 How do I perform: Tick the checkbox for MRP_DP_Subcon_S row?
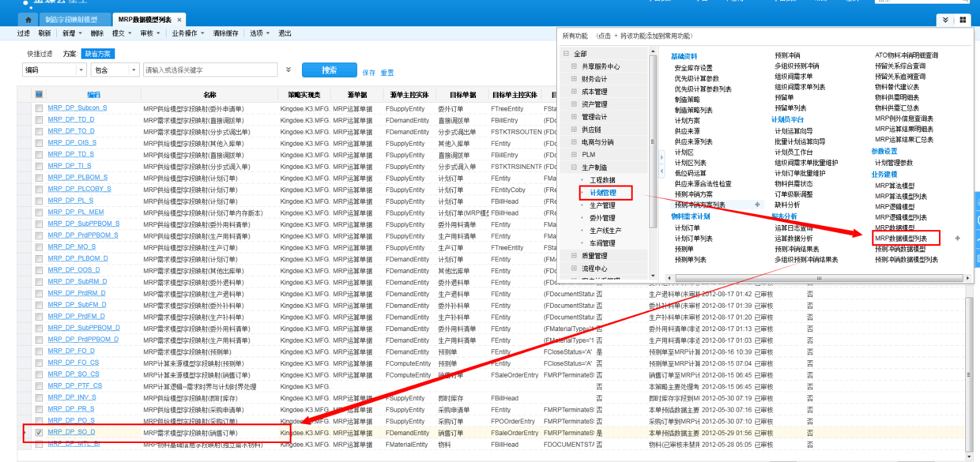(39, 108)
